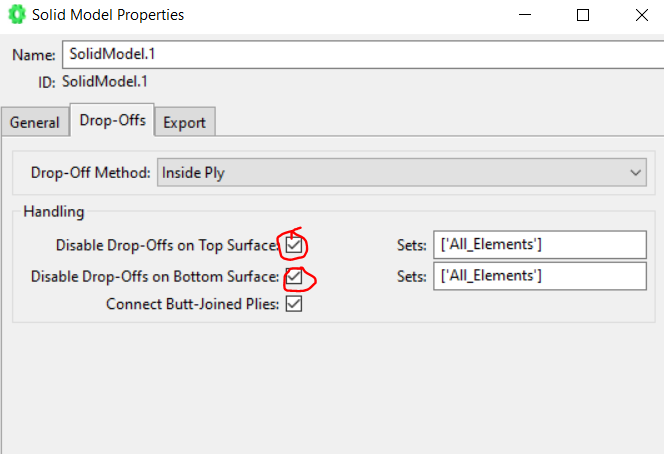Minimize the Solid Model Properties window

(527, 16)
